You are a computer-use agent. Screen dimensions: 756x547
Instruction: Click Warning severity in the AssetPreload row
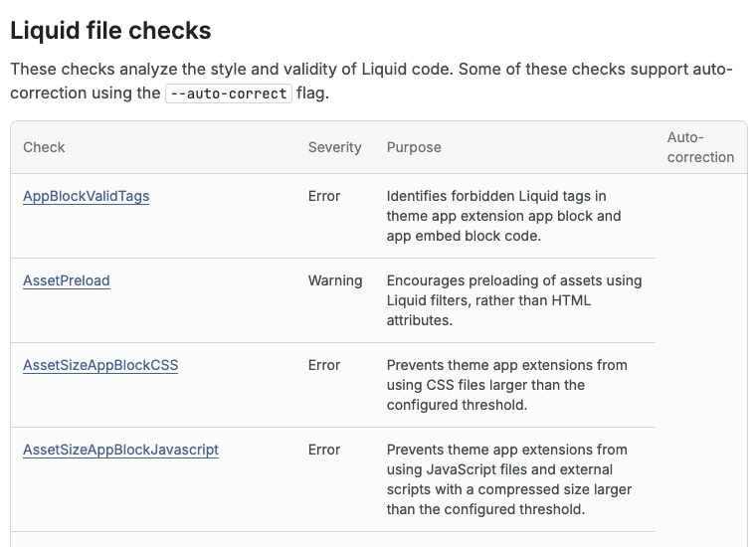pos(335,280)
